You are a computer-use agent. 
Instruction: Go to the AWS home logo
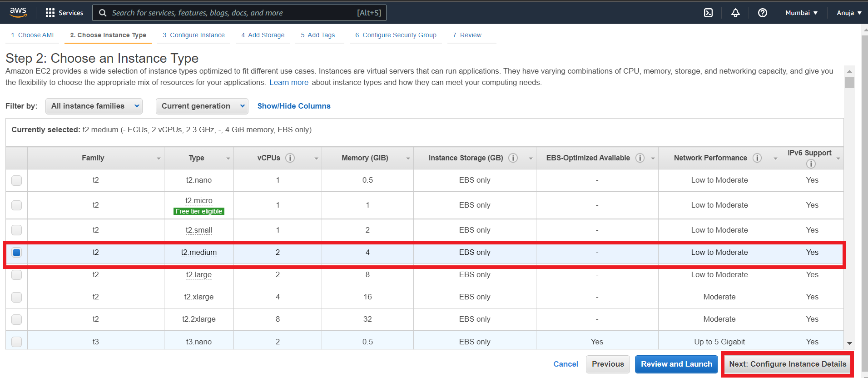tap(18, 12)
